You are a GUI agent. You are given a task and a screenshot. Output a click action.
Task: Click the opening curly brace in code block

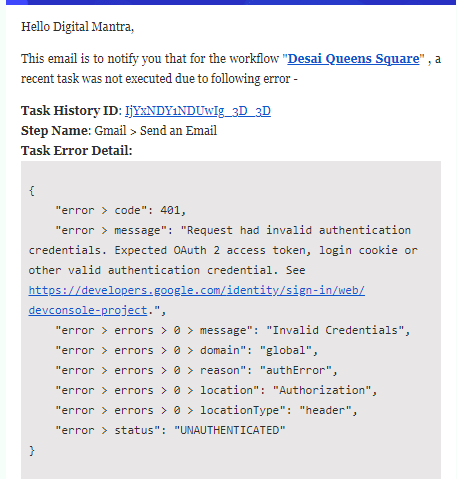pos(32,191)
